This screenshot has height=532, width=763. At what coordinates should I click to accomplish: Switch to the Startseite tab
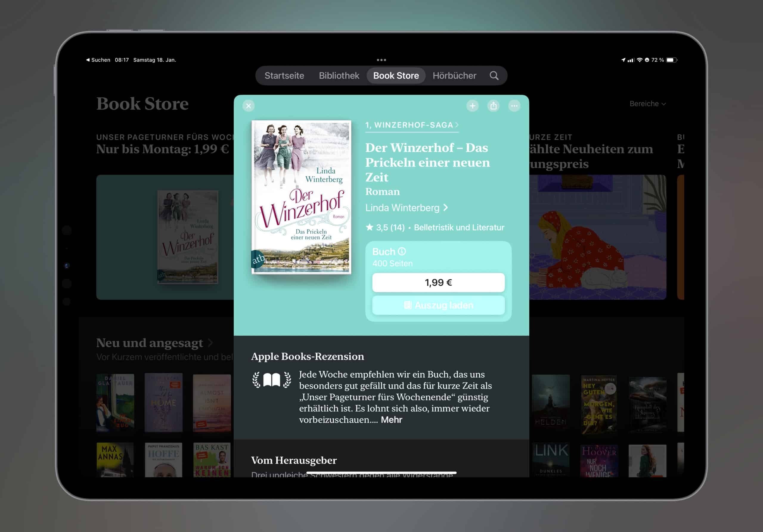click(284, 75)
